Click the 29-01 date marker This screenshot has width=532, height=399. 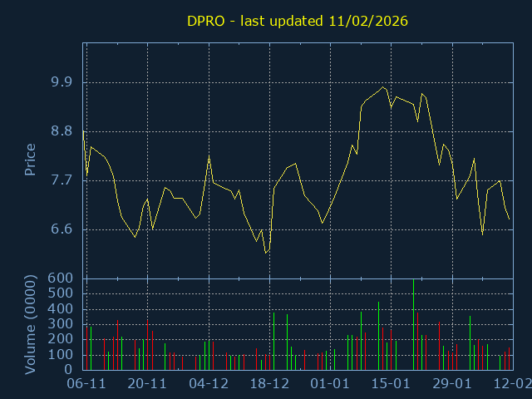(x=452, y=384)
